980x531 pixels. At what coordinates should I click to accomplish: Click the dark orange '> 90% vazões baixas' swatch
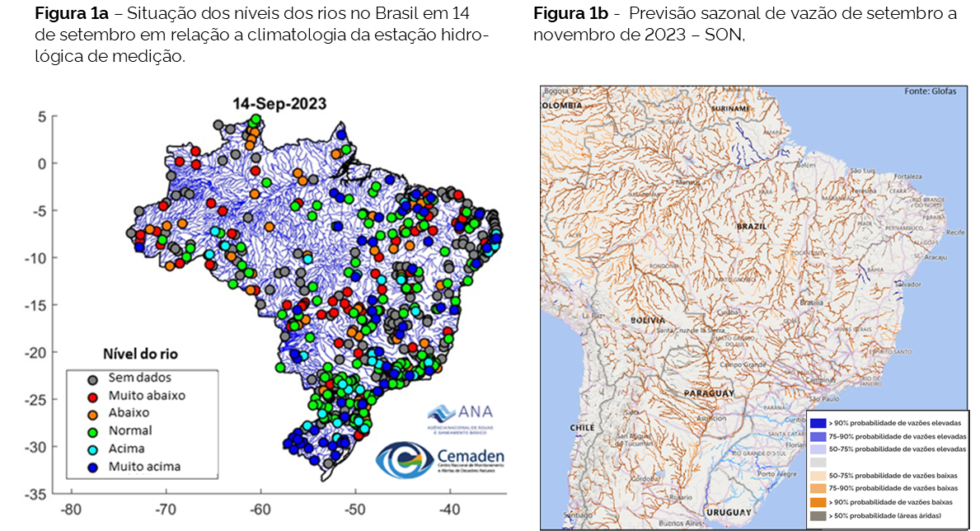(x=818, y=502)
